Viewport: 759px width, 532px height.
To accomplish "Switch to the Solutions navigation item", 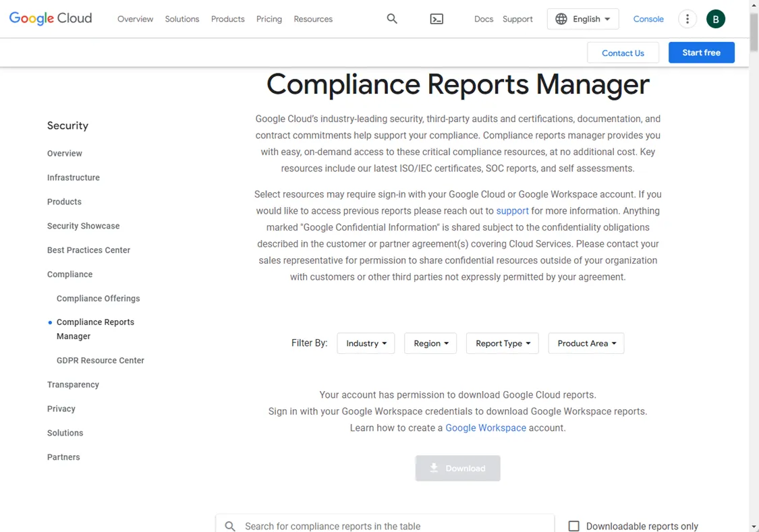I will pyautogui.click(x=181, y=19).
